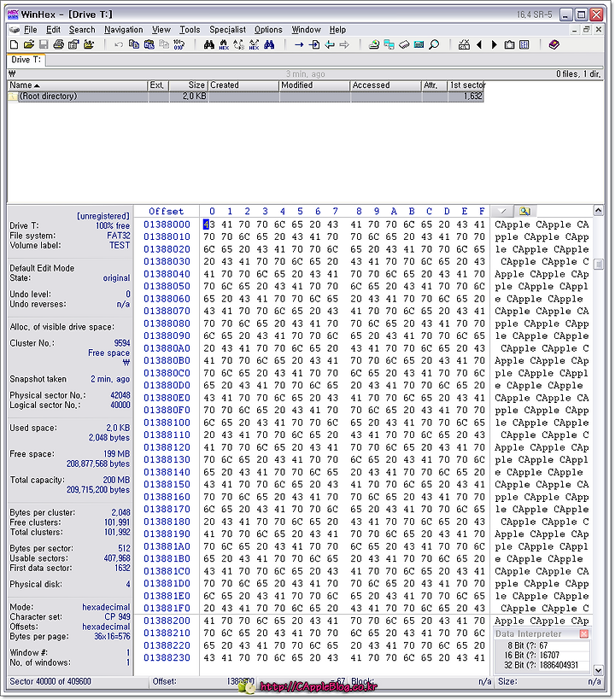
Task: Click the first hex byte 43 at offset 01388000
Action: (x=209, y=225)
